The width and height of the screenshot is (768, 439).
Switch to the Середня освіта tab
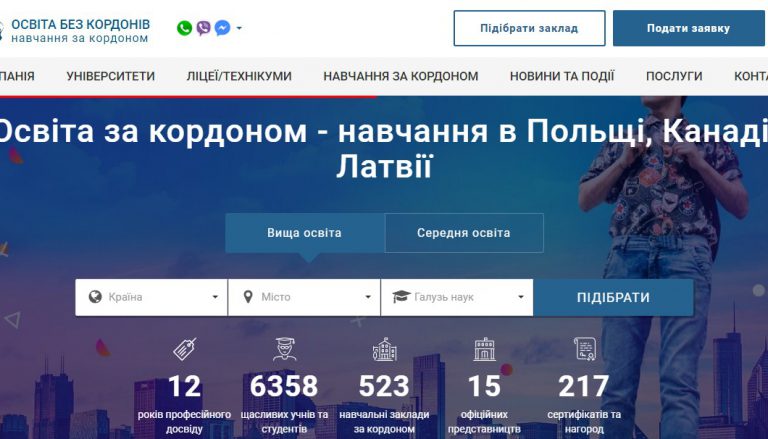[463, 233]
